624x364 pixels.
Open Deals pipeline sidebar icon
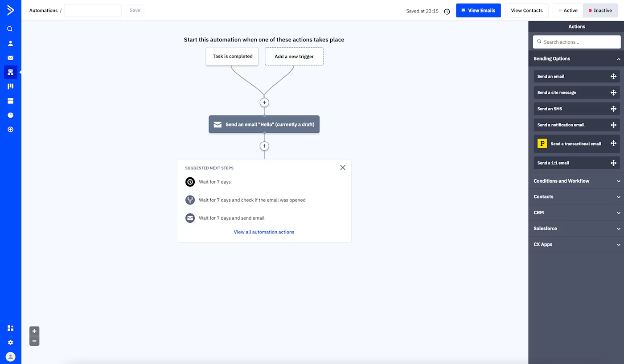tap(10, 86)
